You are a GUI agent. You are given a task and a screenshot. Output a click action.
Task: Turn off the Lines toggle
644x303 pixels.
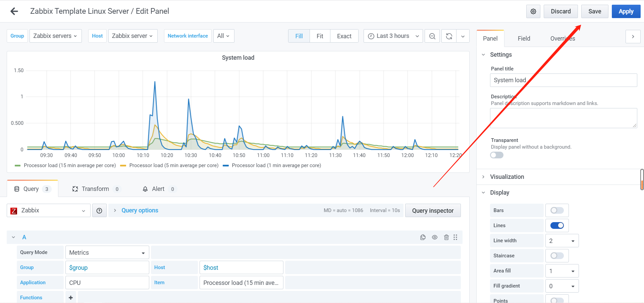coord(557,225)
